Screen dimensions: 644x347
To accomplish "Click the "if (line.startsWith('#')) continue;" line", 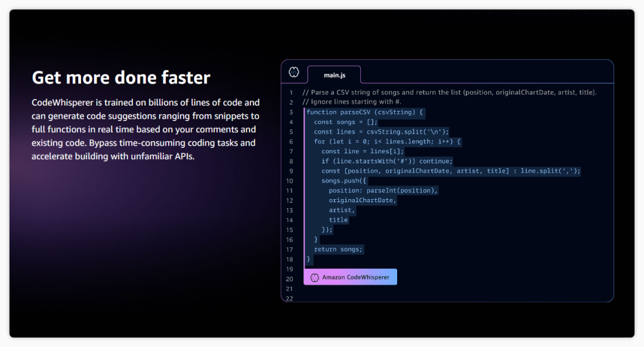I will click(x=387, y=161).
